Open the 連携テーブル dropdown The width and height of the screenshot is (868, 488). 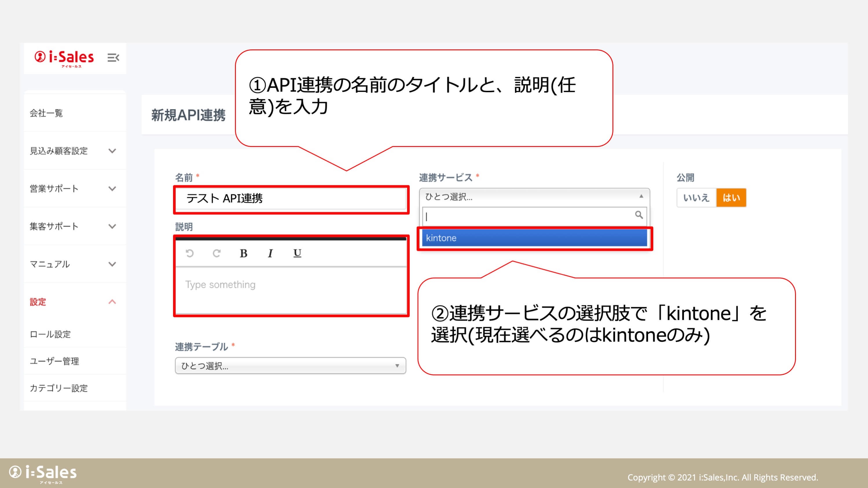pos(290,366)
